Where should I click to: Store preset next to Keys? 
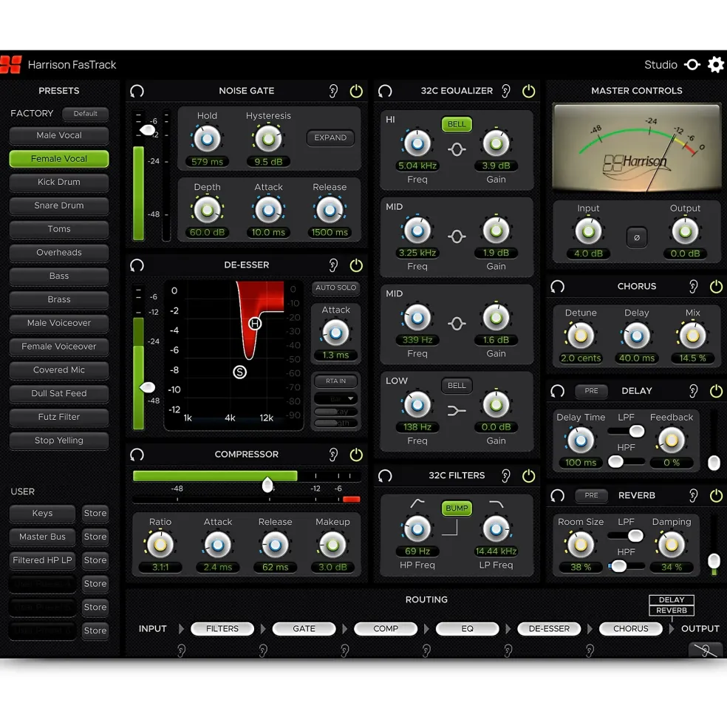95,513
